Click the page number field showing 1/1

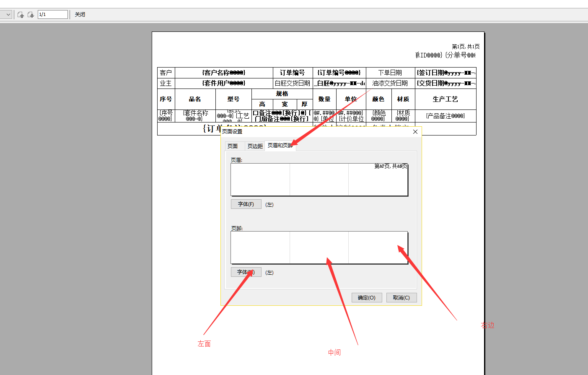(52, 15)
